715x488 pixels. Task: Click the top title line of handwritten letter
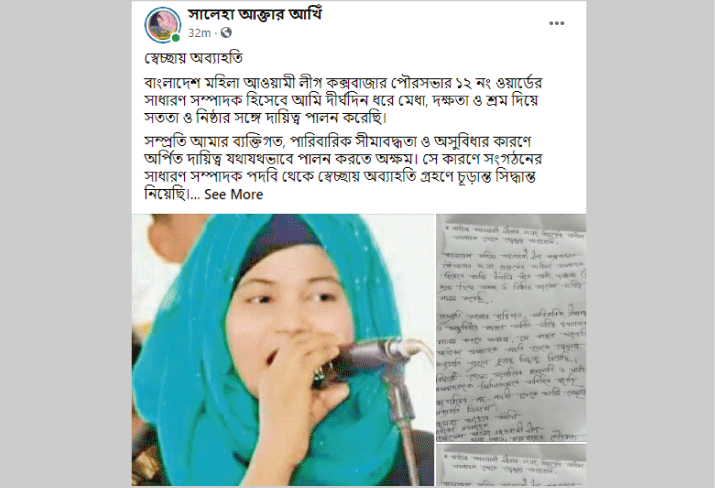[x=513, y=235]
